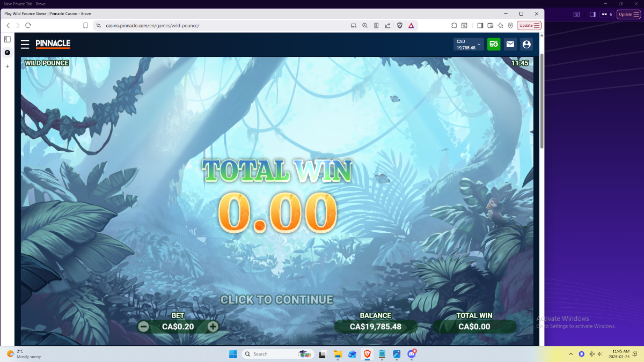Screen dimensions: 644x362
Task: Open a new vertical tab
Action: (8, 67)
